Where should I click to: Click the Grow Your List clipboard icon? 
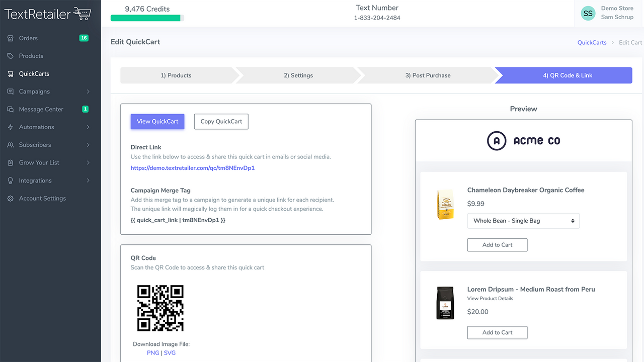tap(11, 163)
